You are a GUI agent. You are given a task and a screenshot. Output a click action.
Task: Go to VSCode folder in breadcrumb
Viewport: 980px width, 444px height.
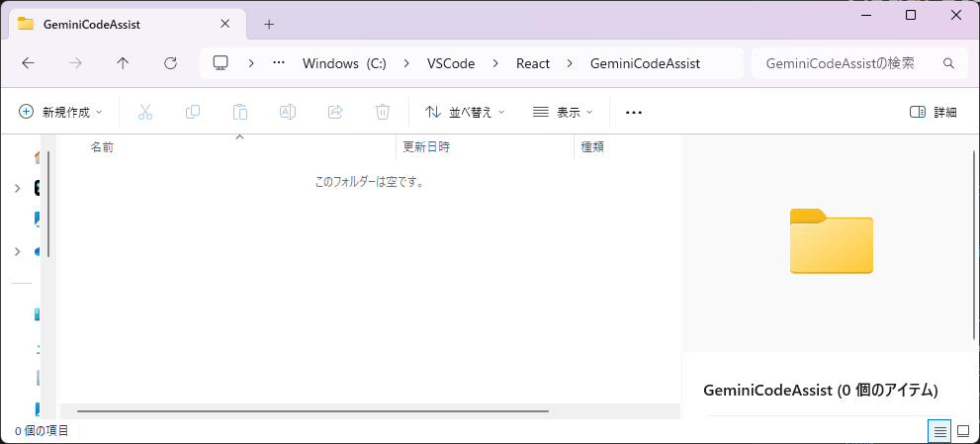(x=451, y=63)
